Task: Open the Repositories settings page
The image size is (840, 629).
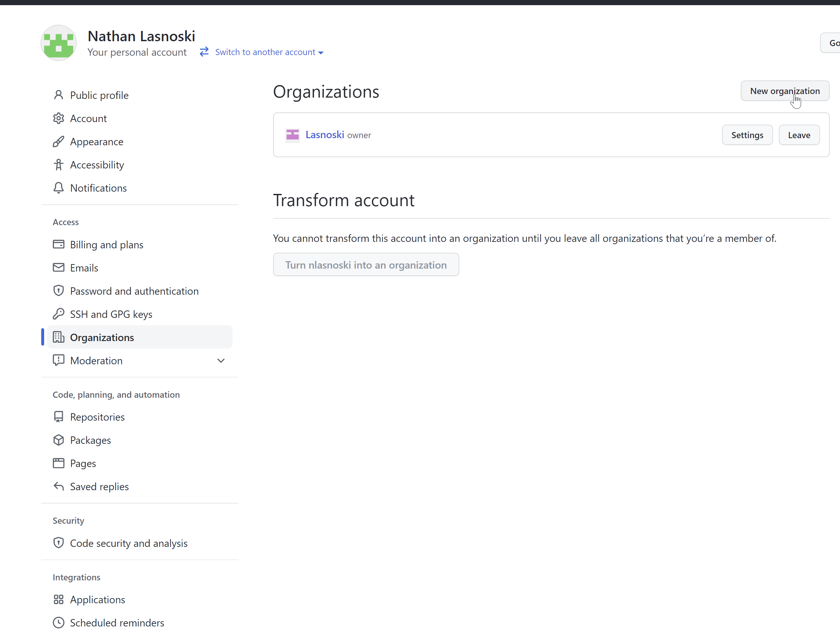Action: [x=97, y=417]
